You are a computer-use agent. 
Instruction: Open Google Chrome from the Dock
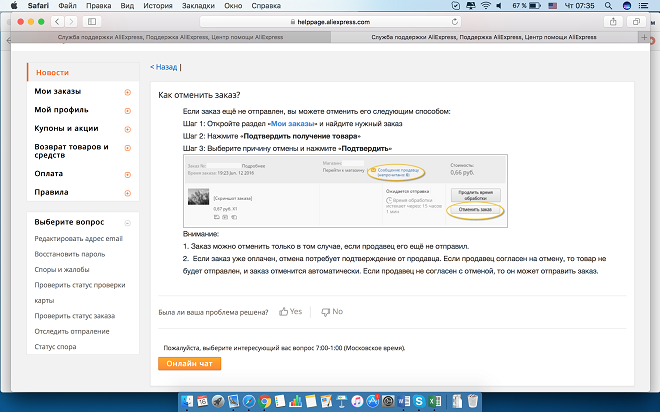point(265,400)
